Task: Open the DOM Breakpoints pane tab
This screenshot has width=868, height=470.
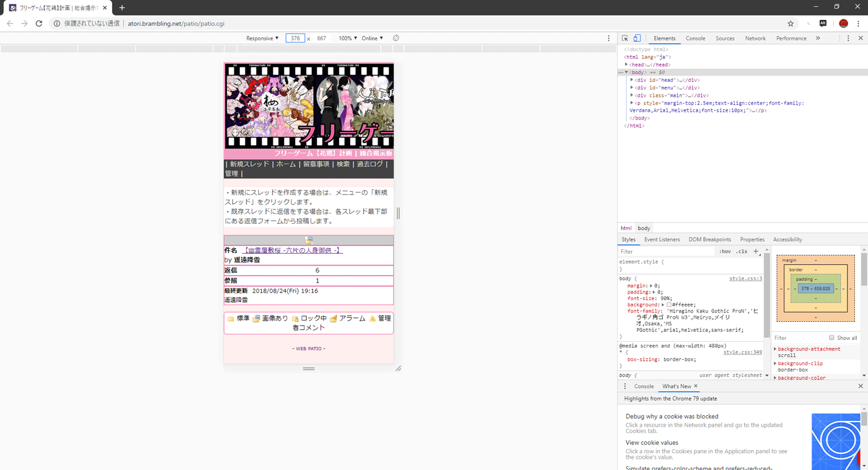Action: 710,239
